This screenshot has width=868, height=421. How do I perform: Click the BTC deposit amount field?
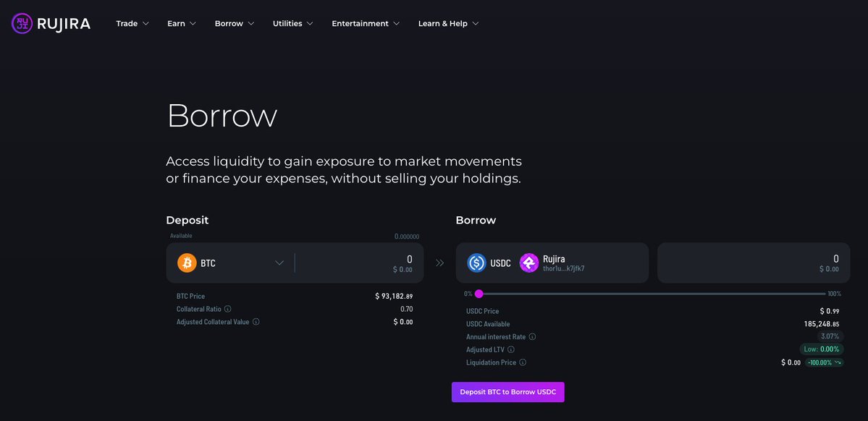coord(358,263)
